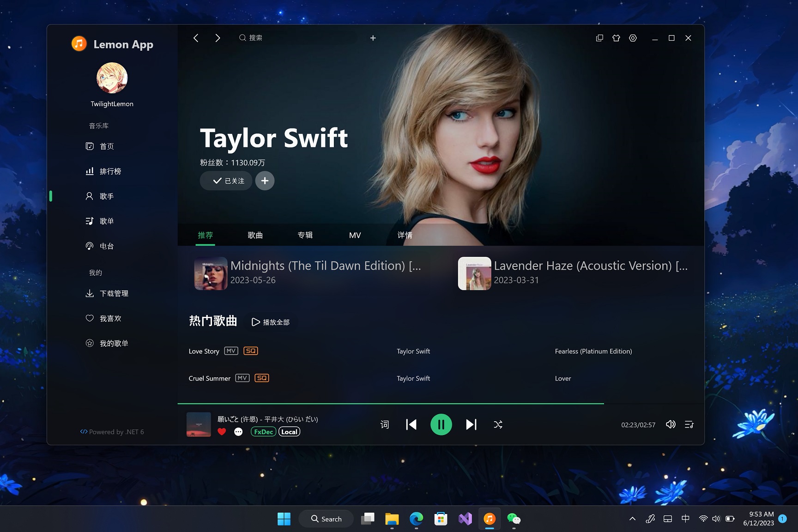This screenshot has height=532, width=798.
Task: Open Lover album link
Action: (x=563, y=378)
